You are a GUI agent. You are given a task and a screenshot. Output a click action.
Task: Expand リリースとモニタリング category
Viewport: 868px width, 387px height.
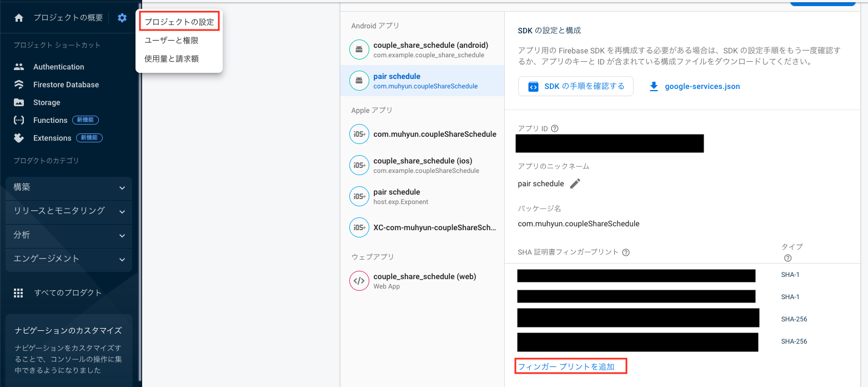point(69,211)
